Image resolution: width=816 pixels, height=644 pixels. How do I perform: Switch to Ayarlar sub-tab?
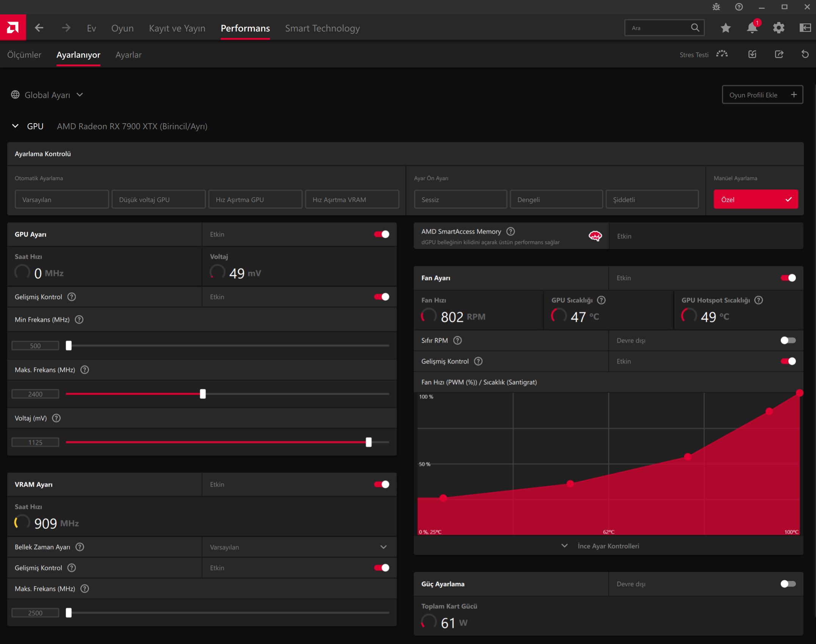coord(129,55)
